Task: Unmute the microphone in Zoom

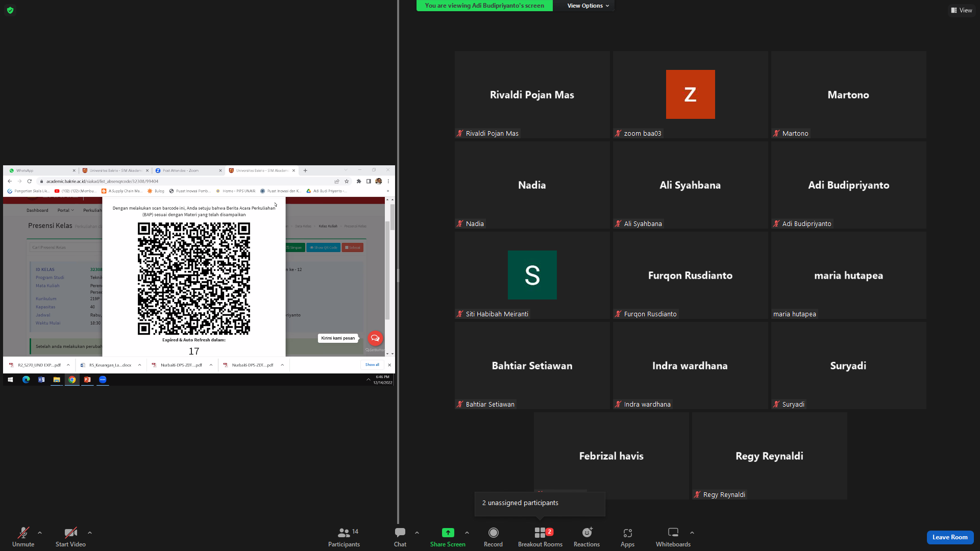Action: (x=23, y=537)
